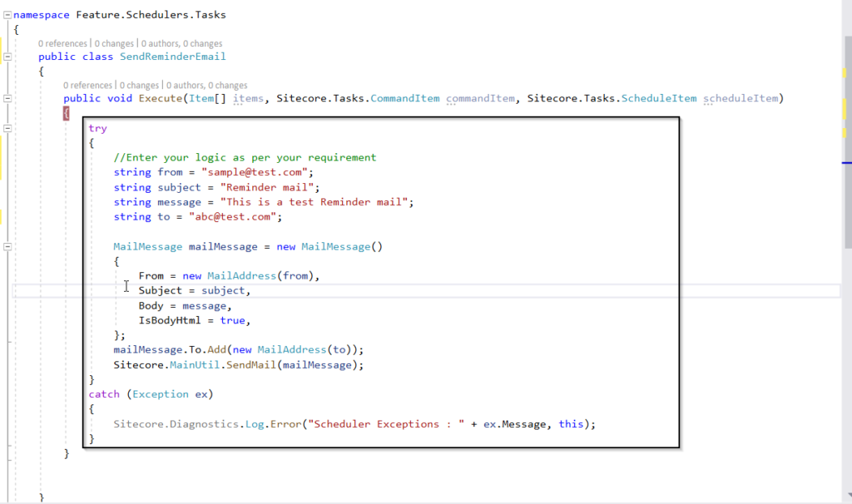Collapse the SendReminderEmail class body
The width and height of the screenshot is (852, 504).
tap(7, 57)
